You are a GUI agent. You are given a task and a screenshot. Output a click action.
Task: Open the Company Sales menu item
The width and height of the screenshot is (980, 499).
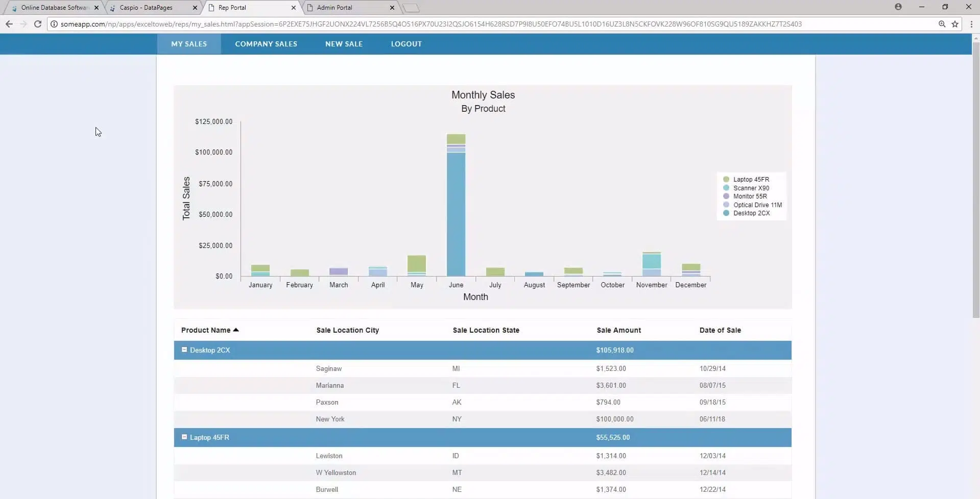pyautogui.click(x=266, y=44)
